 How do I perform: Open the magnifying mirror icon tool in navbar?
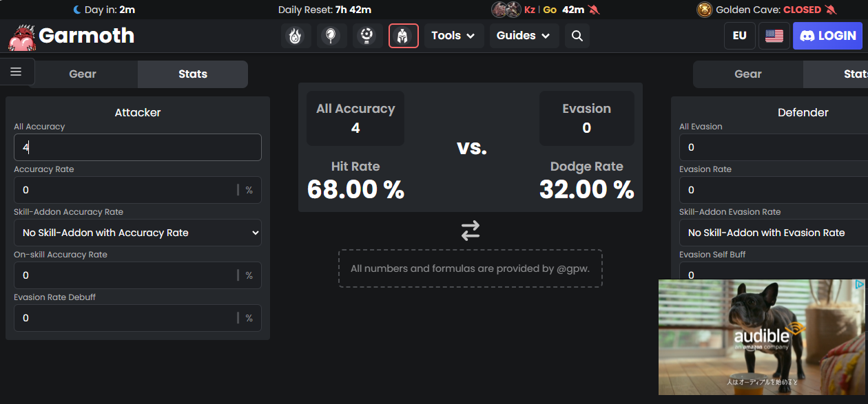[x=331, y=36]
